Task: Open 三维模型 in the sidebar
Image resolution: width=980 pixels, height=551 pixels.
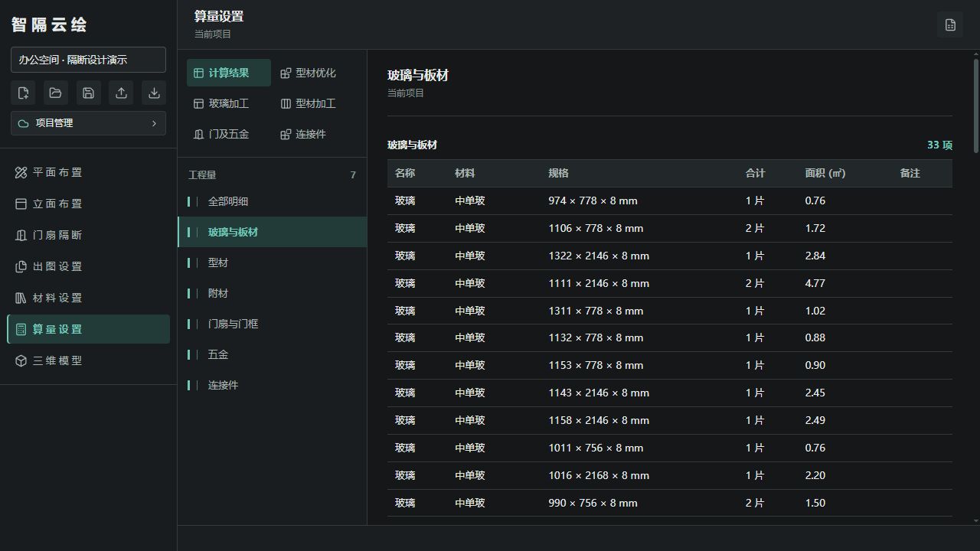Action: [88, 360]
